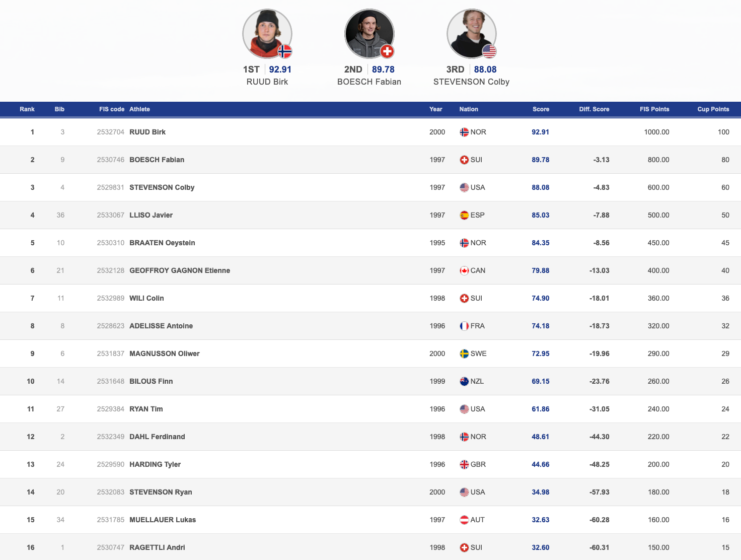741x560 pixels.
Task: Open athlete LLISO Javier's profile link
Action: click(151, 215)
